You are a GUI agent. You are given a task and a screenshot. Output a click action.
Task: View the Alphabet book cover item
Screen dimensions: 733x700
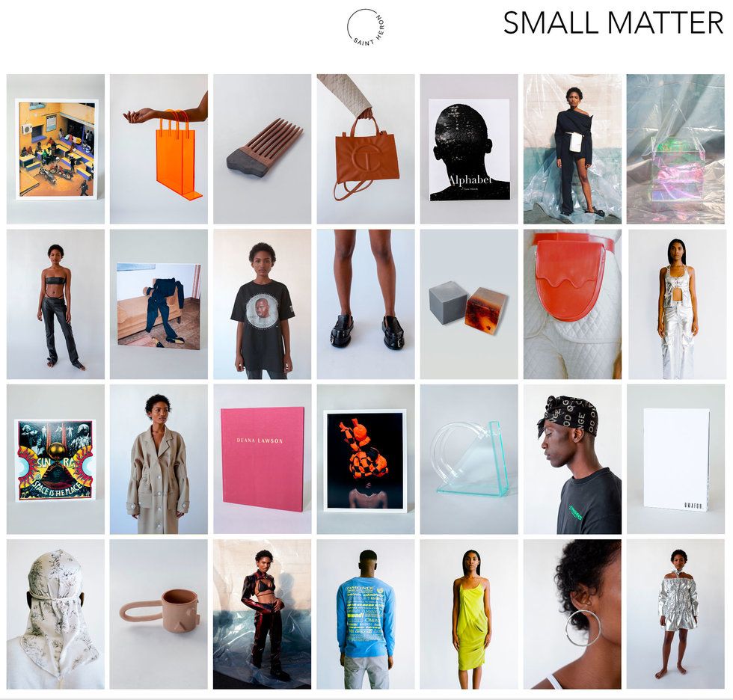point(469,149)
